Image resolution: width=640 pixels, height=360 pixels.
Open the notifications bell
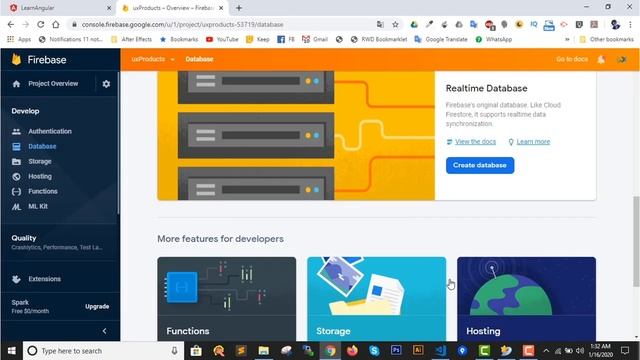(x=601, y=60)
